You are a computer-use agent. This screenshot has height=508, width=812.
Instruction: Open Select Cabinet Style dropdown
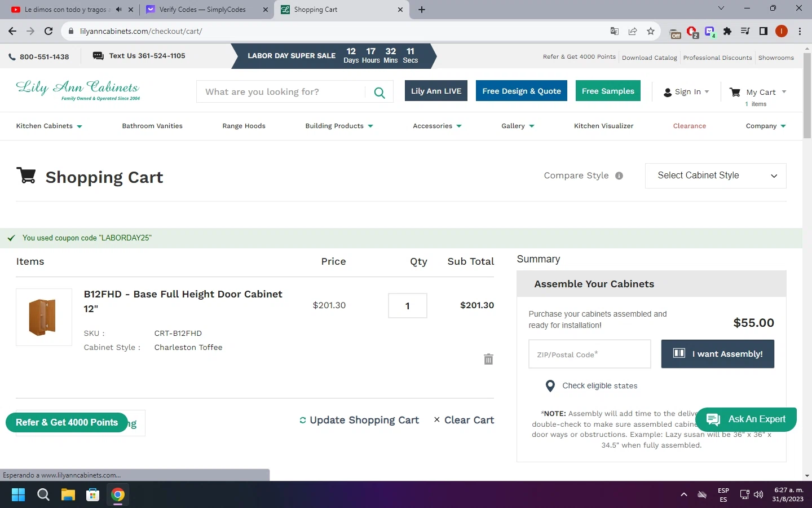pyautogui.click(x=716, y=176)
